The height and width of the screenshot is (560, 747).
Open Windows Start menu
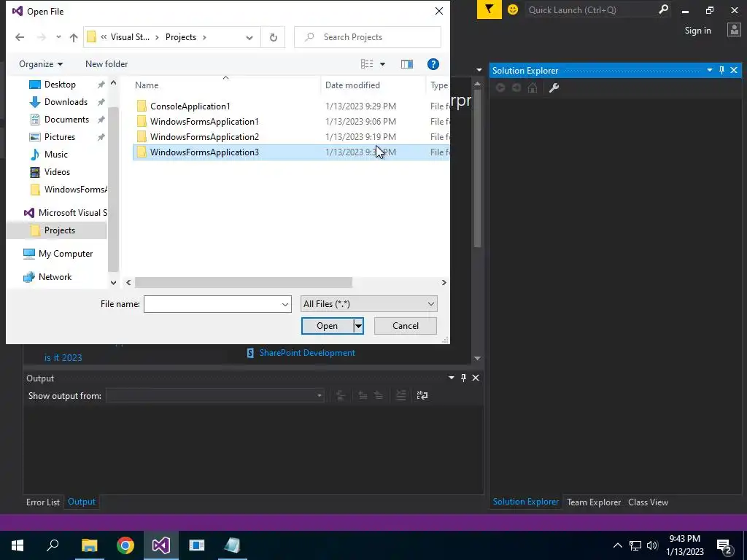click(x=18, y=545)
